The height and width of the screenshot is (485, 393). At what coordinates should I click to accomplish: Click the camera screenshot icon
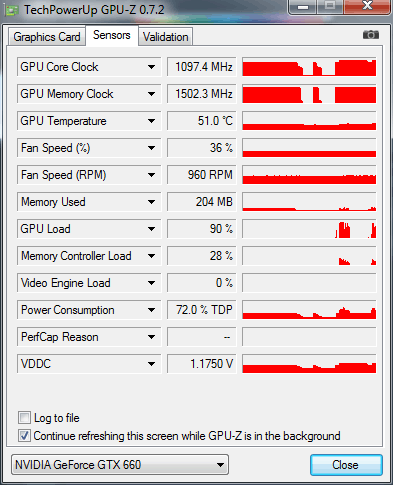point(371,35)
